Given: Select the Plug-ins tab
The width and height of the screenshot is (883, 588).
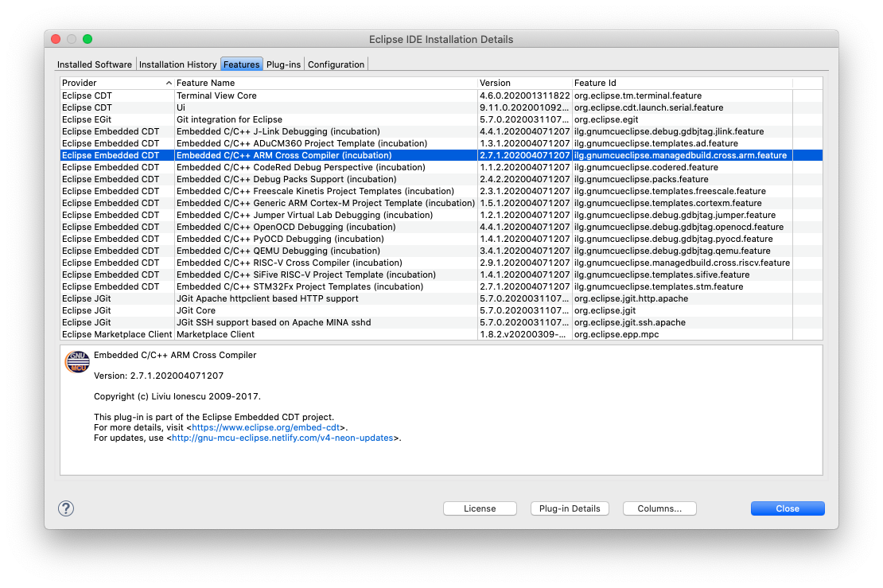Looking at the screenshot, I should point(283,64).
